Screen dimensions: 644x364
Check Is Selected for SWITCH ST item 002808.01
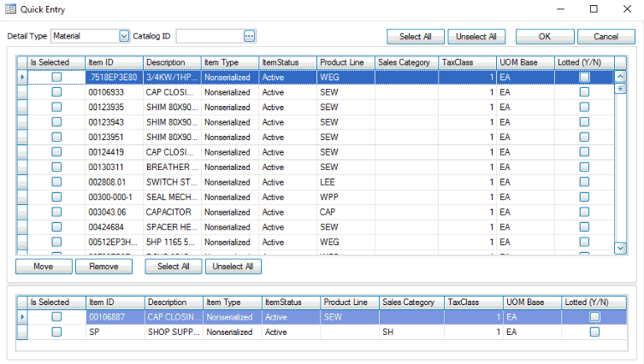(x=56, y=182)
